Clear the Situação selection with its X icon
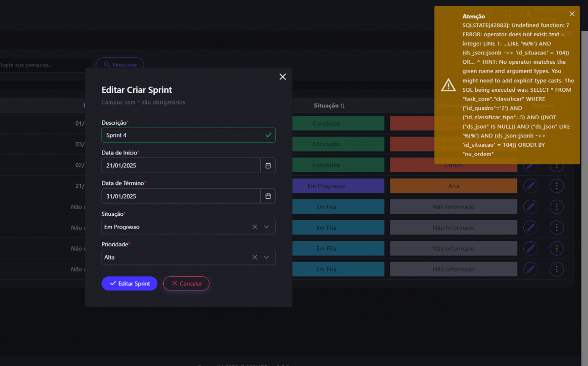 pos(254,227)
